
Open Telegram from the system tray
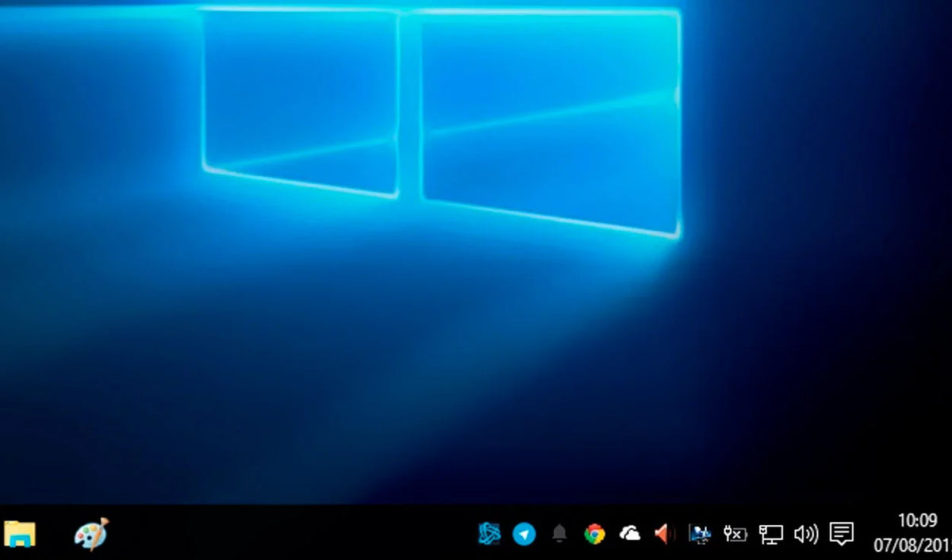tap(524, 534)
